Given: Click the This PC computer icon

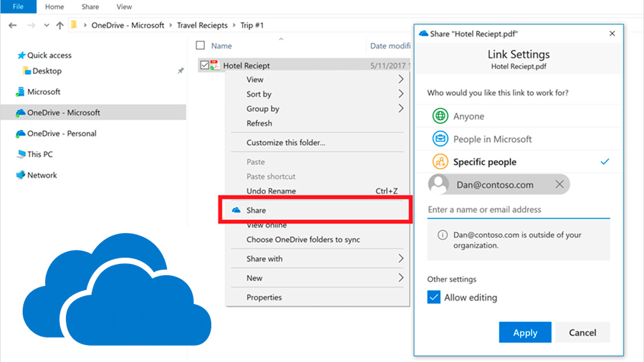Looking at the screenshot, I should point(21,155).
